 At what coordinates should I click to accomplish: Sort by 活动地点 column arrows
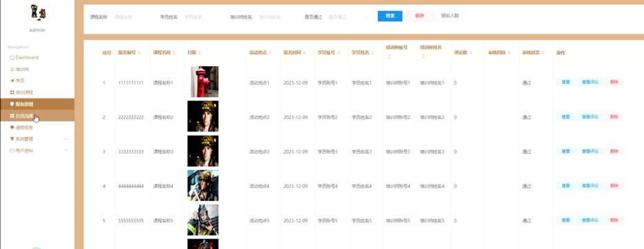point(270,53)
